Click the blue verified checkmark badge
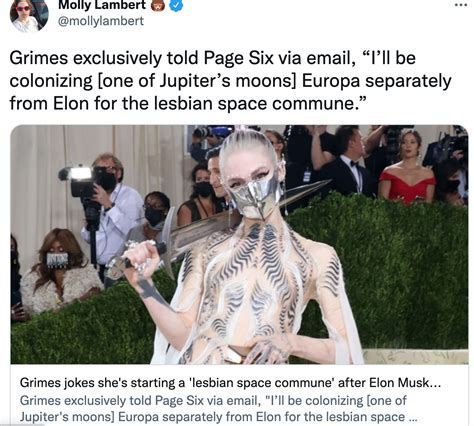Screen dimensions: 474x426 (x=176, y=5)
